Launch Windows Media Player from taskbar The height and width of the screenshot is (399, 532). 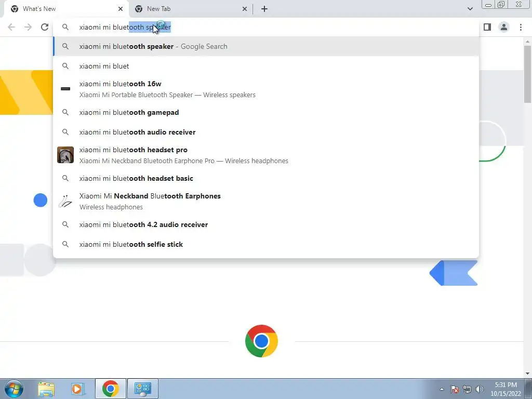[78, 389]
